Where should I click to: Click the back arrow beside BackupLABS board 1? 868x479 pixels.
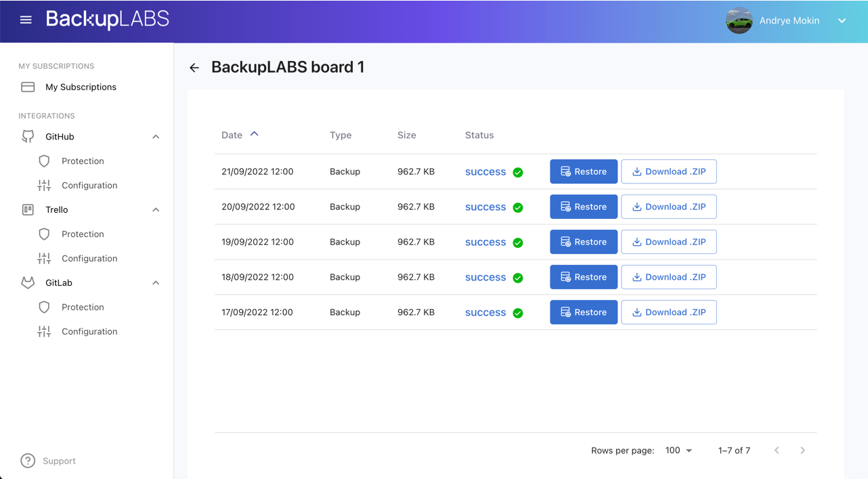194,67
